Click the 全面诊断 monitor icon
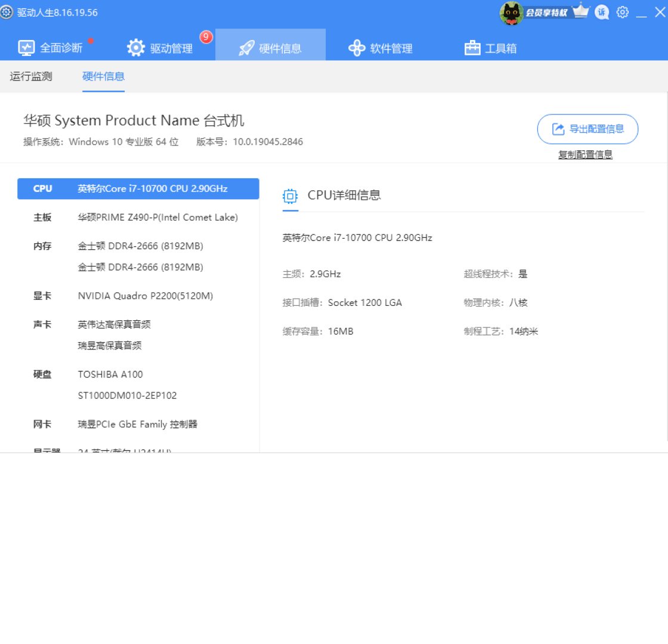668x644 pixels. (26, 48)
